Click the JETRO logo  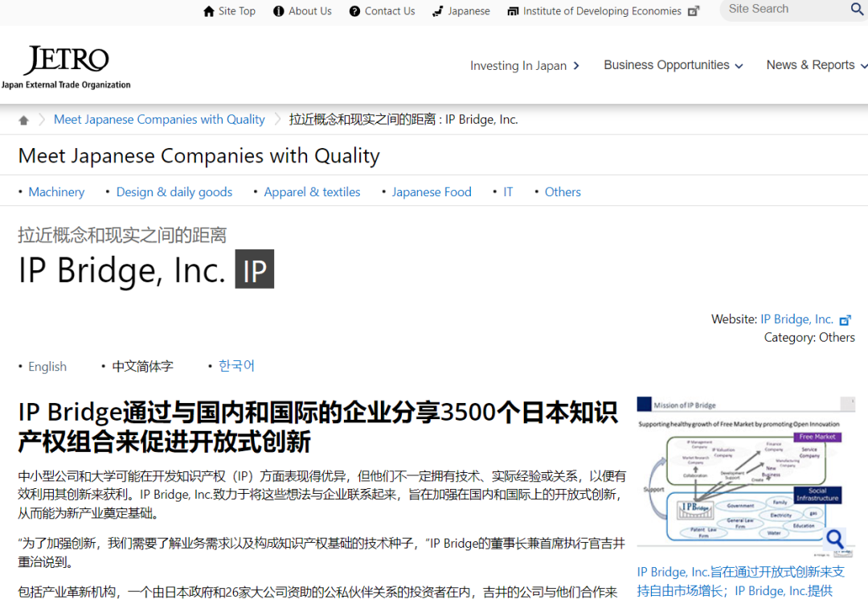point(66,68)
